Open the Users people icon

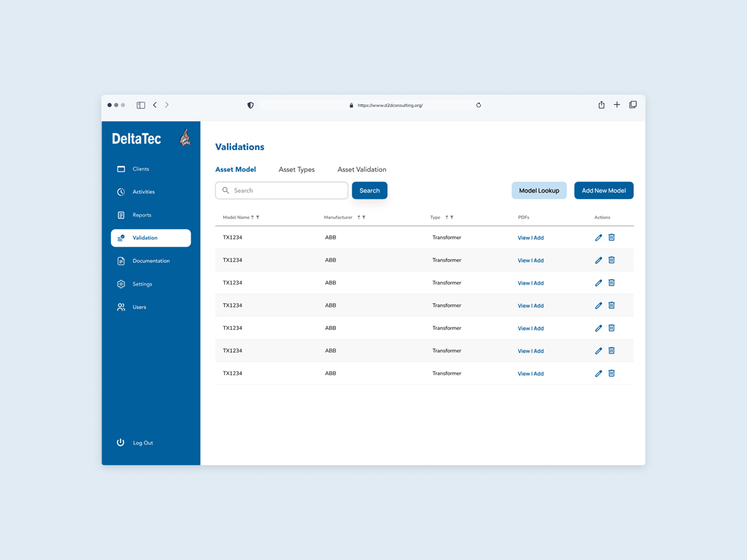pyautogui.click(x=121, y=307)
